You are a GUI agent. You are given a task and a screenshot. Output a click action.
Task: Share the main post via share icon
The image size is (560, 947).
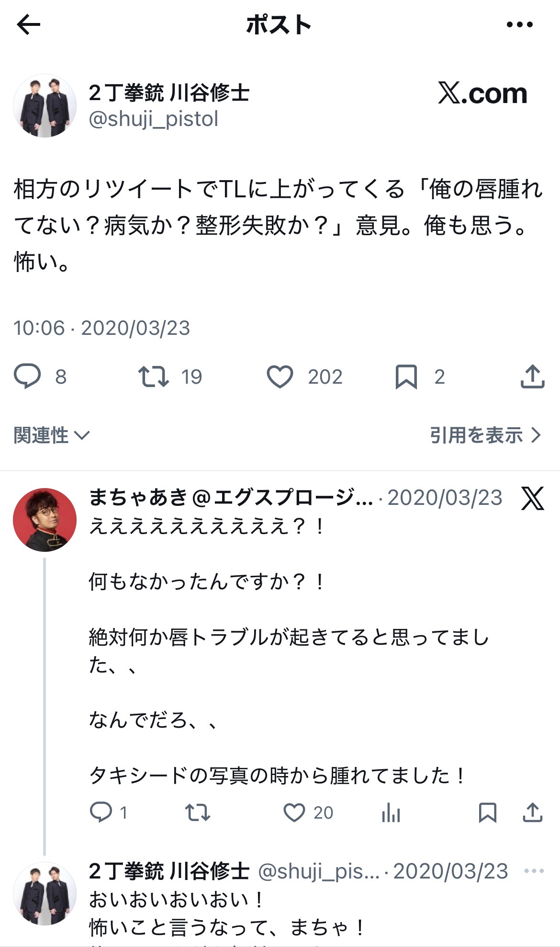point(532,377)
